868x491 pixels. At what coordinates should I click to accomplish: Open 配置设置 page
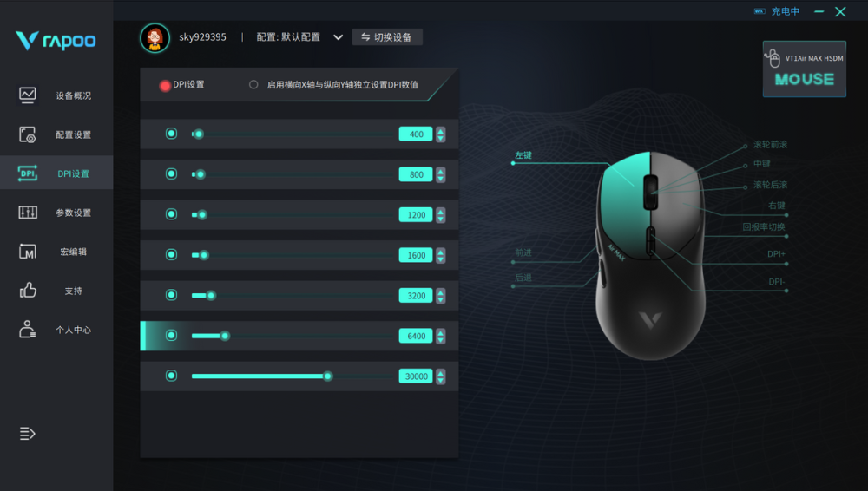(x=73, y=134)
